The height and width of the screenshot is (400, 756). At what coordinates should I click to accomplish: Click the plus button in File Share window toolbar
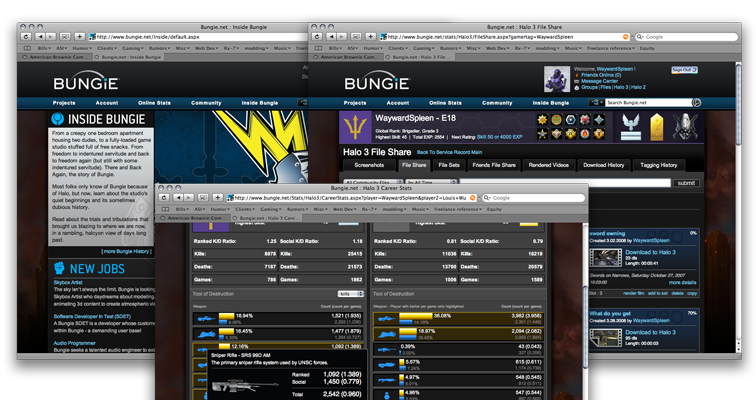370,37
